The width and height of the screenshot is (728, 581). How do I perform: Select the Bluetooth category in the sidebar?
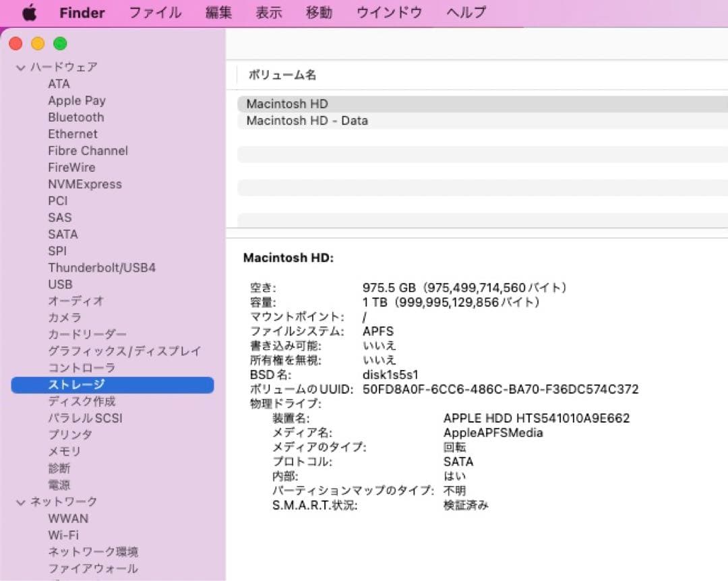[x=75, y=117]
